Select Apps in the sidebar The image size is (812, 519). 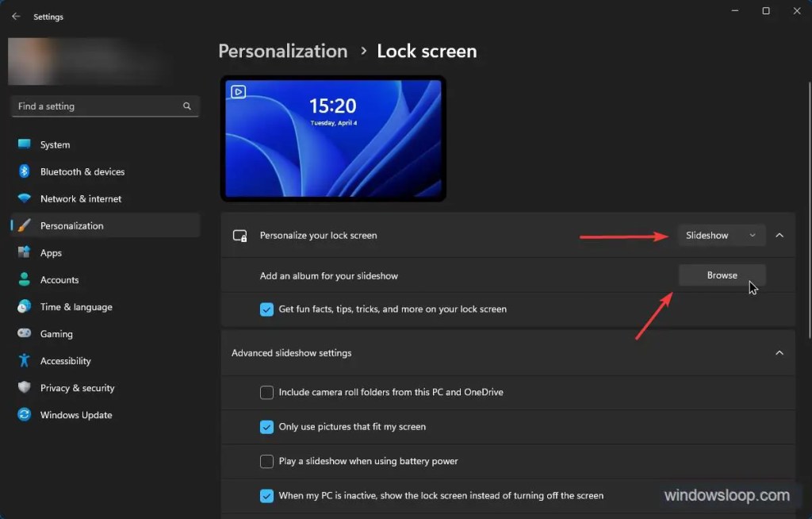(x=105, y=252)
